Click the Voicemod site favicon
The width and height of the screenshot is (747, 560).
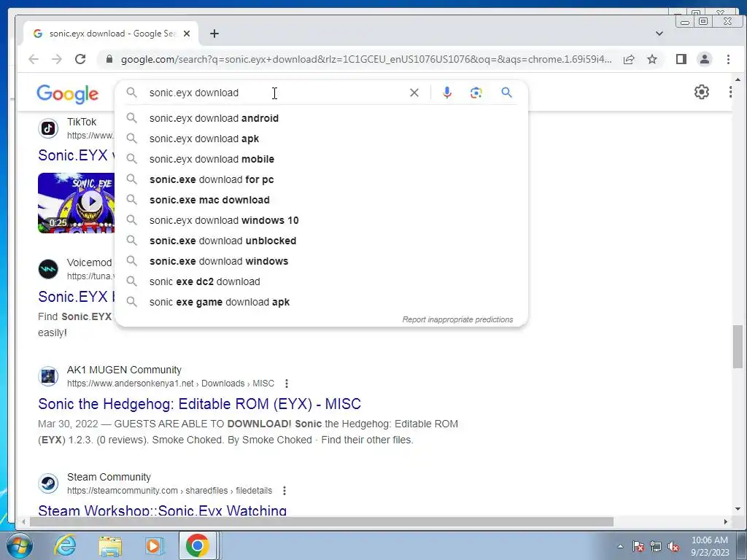pyautogui.click(x=48, y=269)
